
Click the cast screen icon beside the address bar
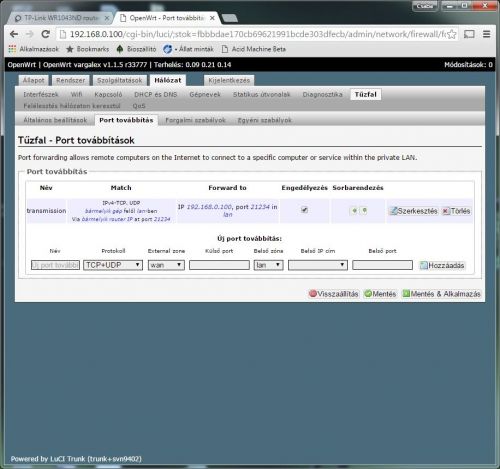click(469, 34)
